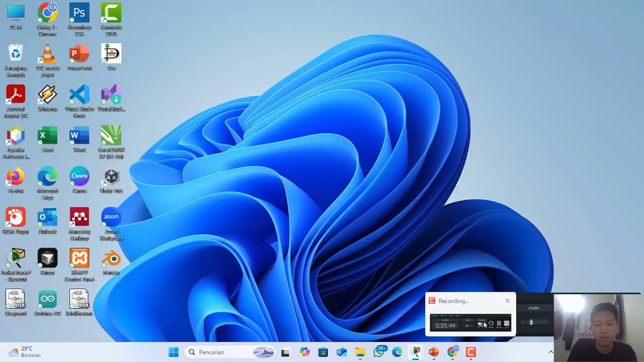Click Camtasia recorder taskbar icon

click(471, 352)
